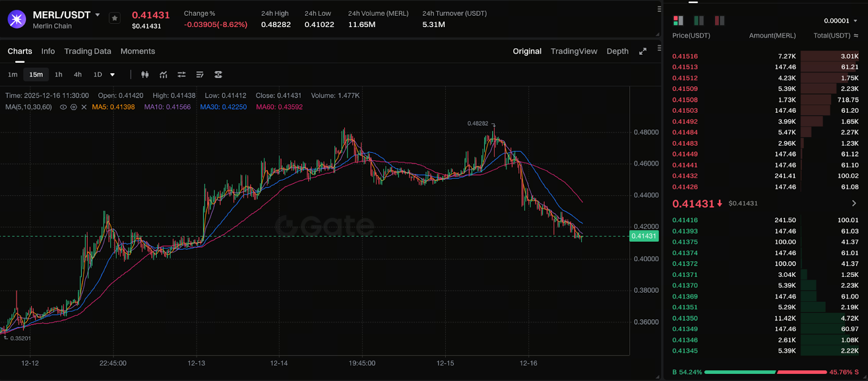Show only buy orders in order book
The image size is (868, 381).
(x=699, y=21)
